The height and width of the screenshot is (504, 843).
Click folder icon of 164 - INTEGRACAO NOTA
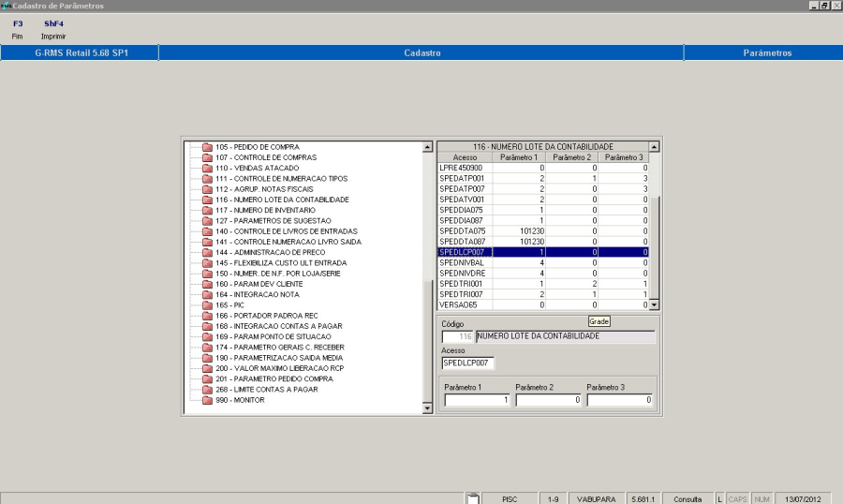tap(208, 295)
